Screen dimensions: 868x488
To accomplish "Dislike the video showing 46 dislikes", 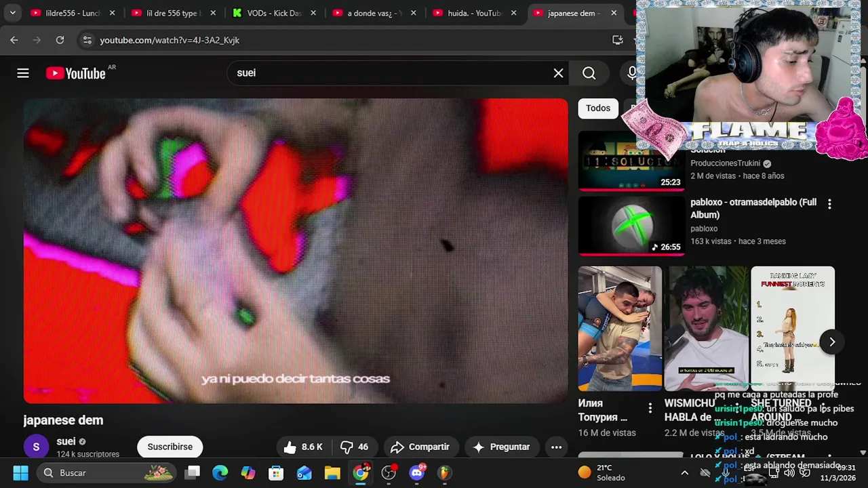I will [x=354, y=447].
